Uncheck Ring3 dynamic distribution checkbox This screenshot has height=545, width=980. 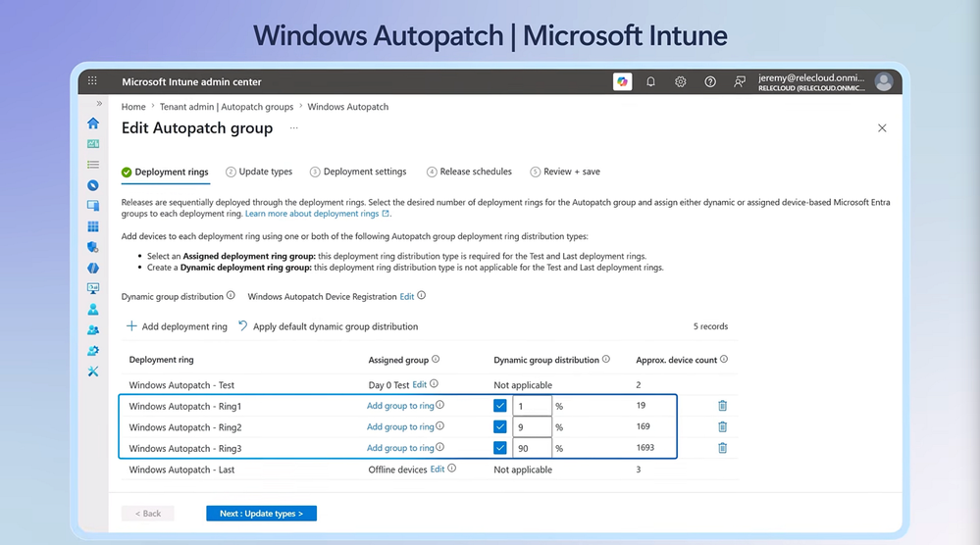pos(500,448)
